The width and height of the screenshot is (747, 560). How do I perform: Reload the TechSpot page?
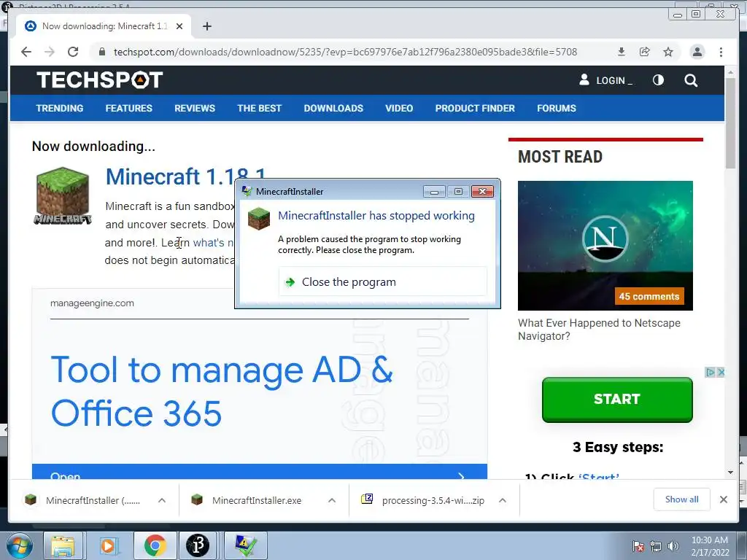[73, 52]
